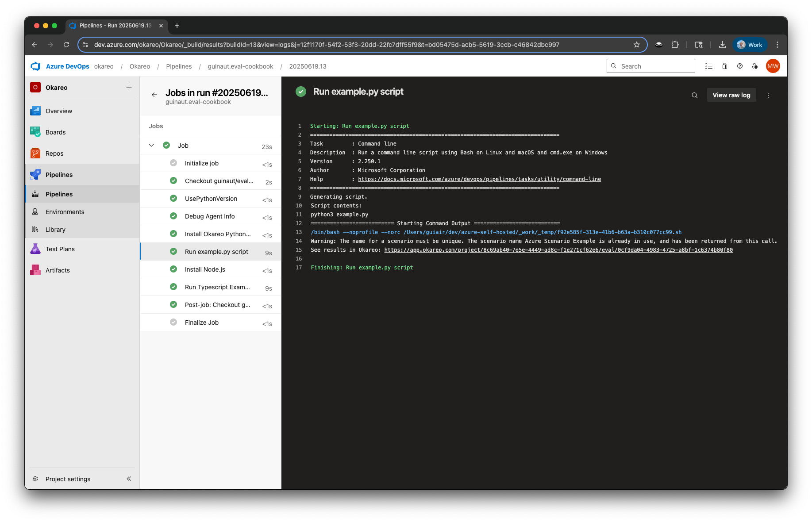Viewport: 812px width, 522px height.
Task: Select the Pipelines hub in sidebar
Action: click(x=82, y=175)
